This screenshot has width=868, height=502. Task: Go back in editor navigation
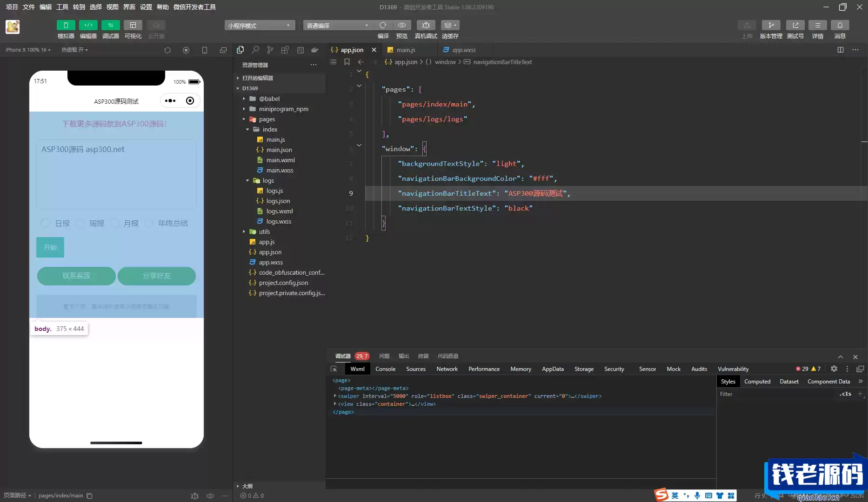(x=361, y=62)
